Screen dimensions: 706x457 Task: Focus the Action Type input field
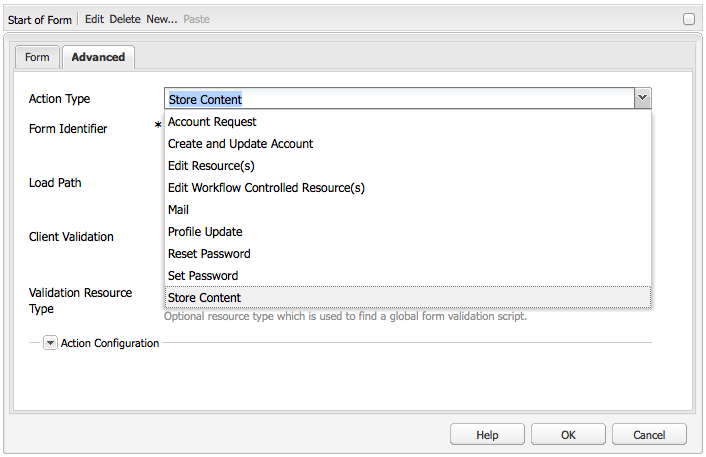(x=398, y=98)
